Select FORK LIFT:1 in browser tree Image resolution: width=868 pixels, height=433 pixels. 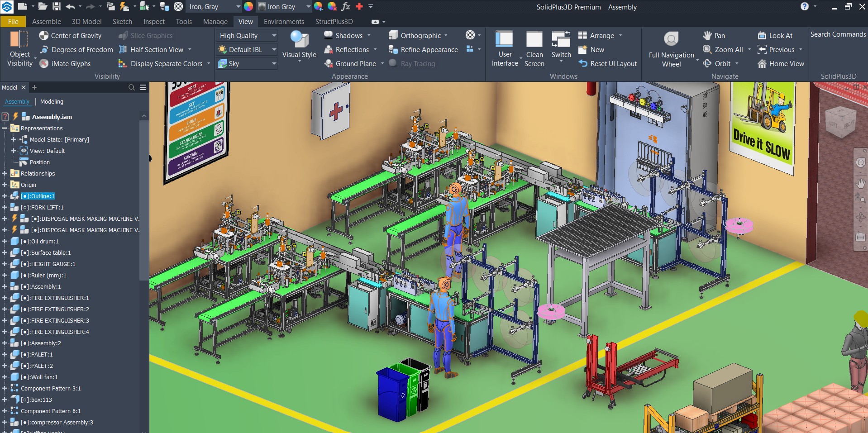pos(42,207)
